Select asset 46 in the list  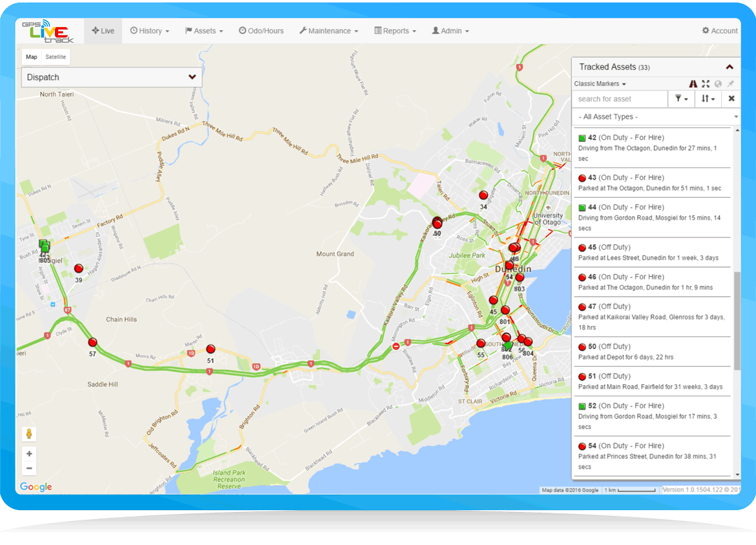tap(652, 282)
